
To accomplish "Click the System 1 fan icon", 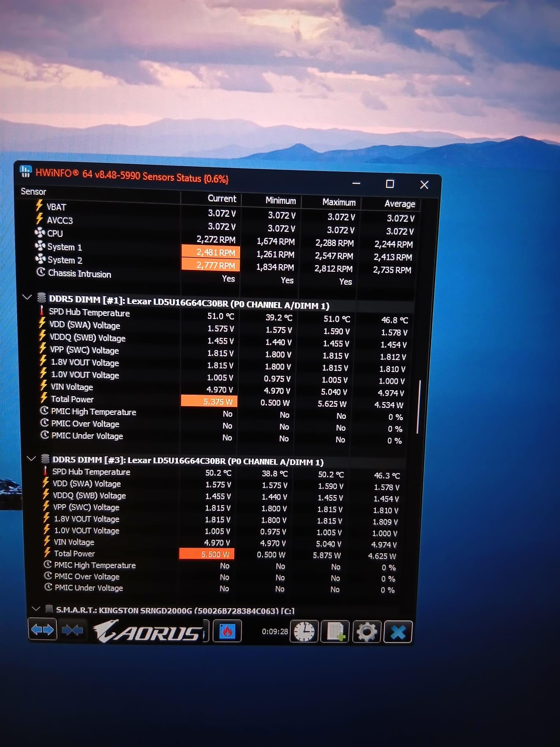I will [40, 246].
